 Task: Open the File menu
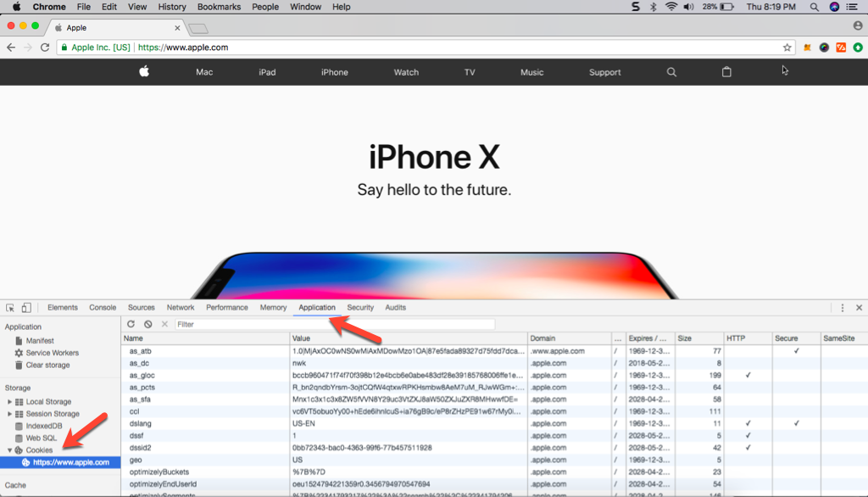click(84, 7)
